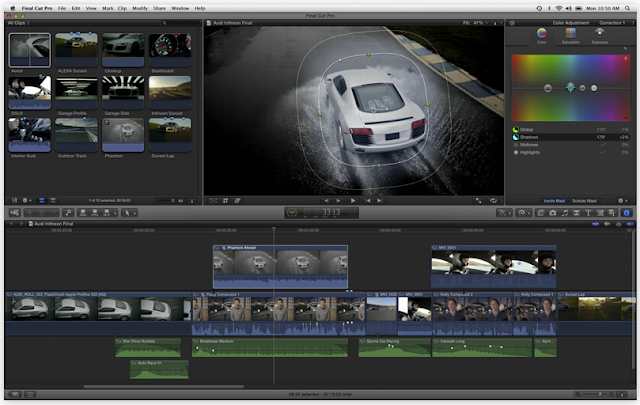
Task: Reject clip with red X button
Action: click(x=53, y=213)
